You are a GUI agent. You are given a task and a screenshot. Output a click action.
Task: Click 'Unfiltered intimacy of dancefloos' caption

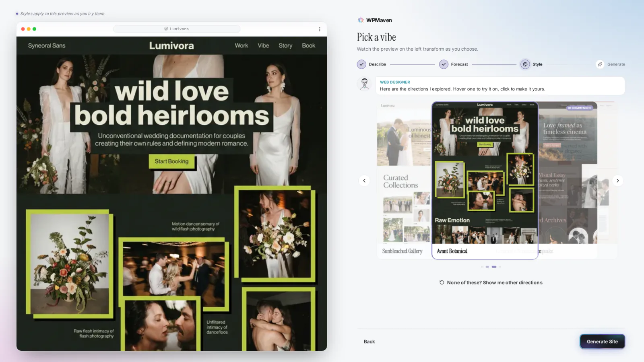point(217,327)
